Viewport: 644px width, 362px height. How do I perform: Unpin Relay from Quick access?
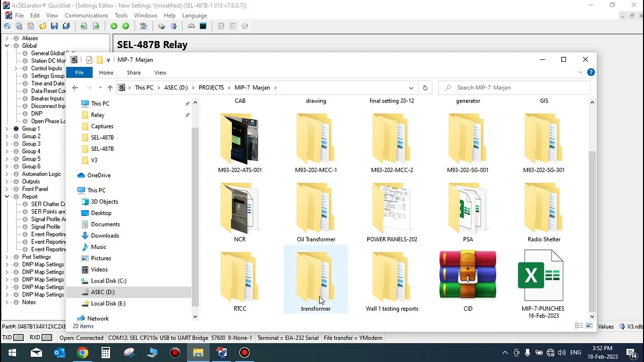pos(187,115)
